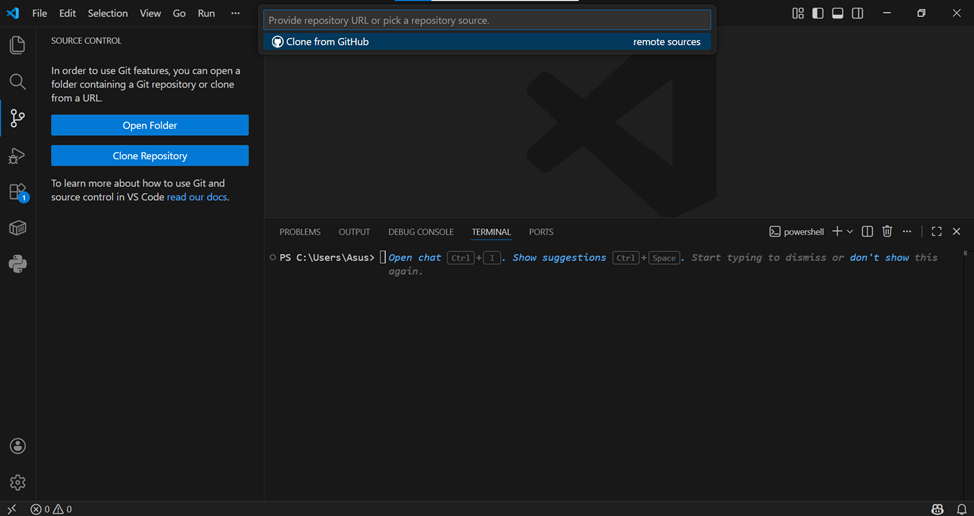The width and height of the screenshot is (974, 516).
Task: Click the don't show again link
Action: (880, 257)
